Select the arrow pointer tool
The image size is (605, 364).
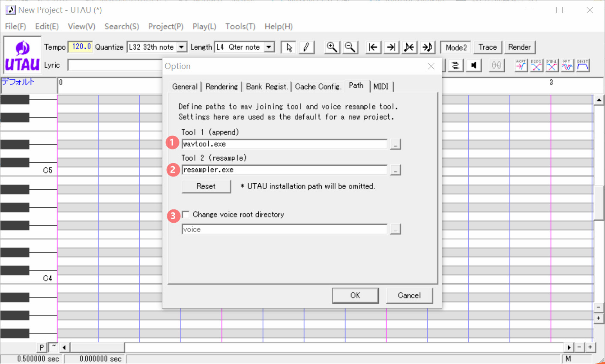click(x=289, y=47)
